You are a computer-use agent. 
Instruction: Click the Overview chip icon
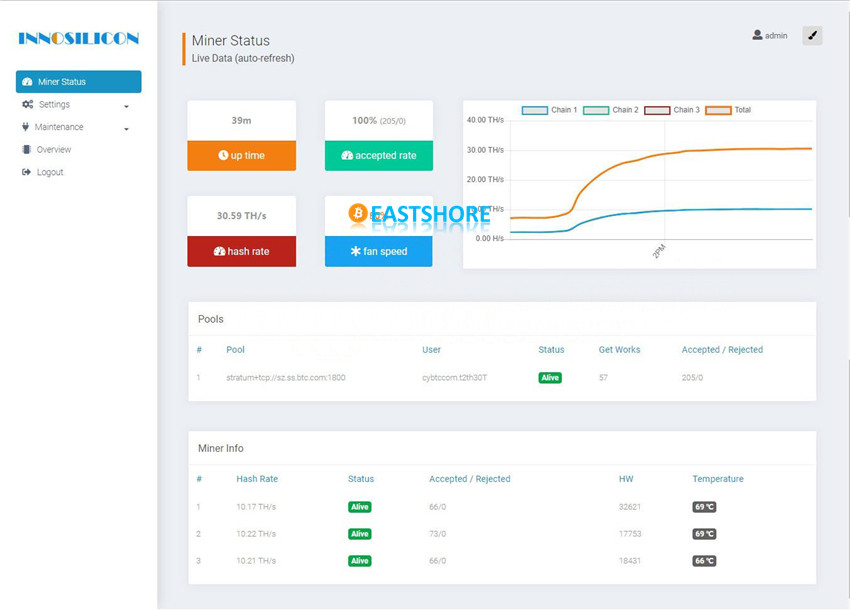coord(26,150)
